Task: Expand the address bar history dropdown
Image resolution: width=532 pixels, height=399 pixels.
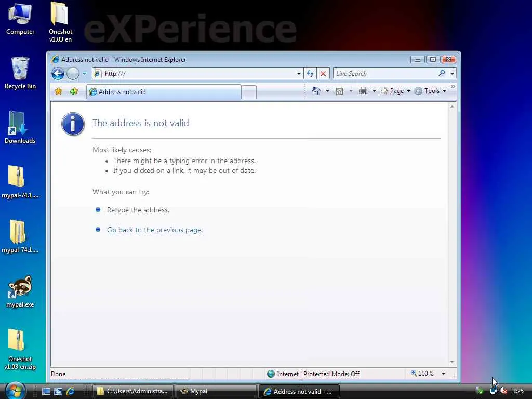Action: click(299, 74)
